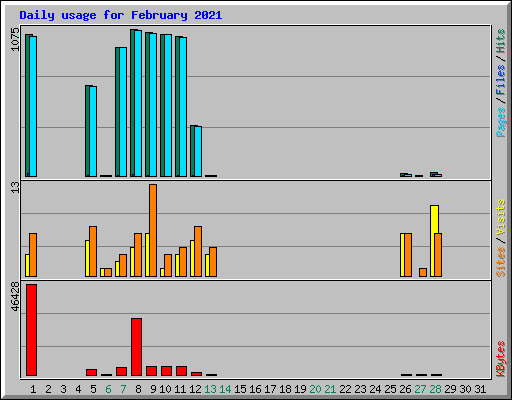Click the orange Sites bar for day 26
Screen dimensions: 512x400
408,255
